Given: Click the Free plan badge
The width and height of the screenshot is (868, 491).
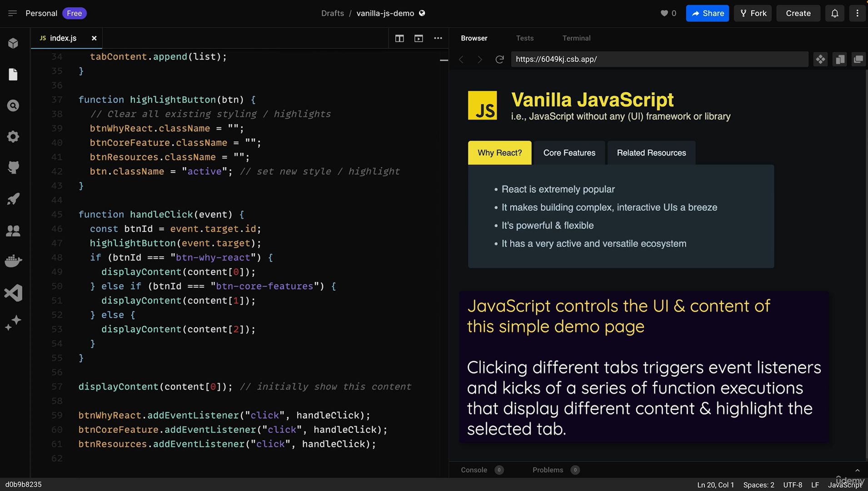Looking at the screenshot, I should [x=74, y=13].
